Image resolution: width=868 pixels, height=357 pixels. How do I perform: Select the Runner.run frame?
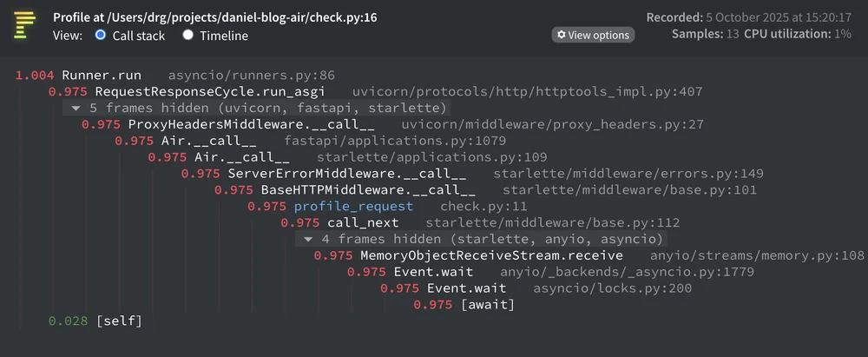pos(175,75)
